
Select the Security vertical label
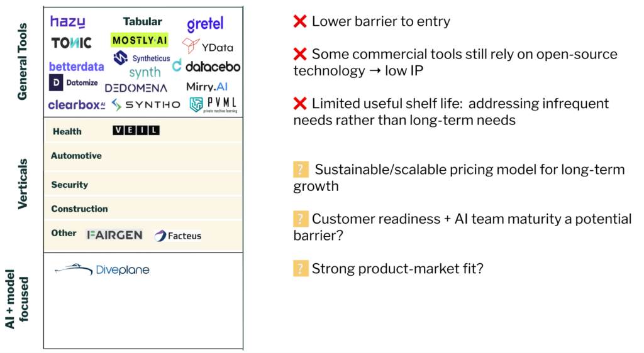click(69, 185)
